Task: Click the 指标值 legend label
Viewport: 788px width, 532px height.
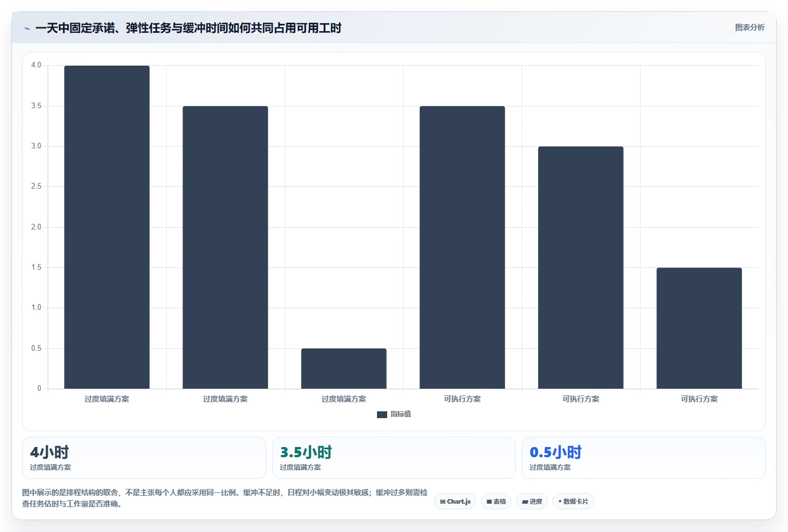Action: 401,414
